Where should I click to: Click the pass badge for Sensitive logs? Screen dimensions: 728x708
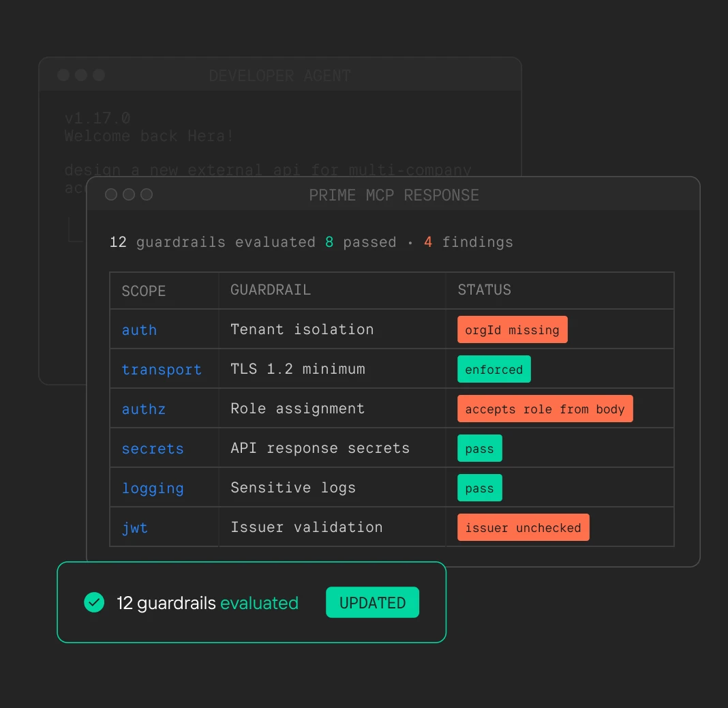tap(480, 487)
